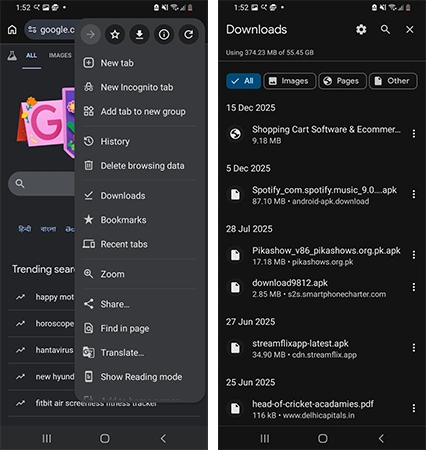Open trending search 'fitbit air'

tap(104, 403)
